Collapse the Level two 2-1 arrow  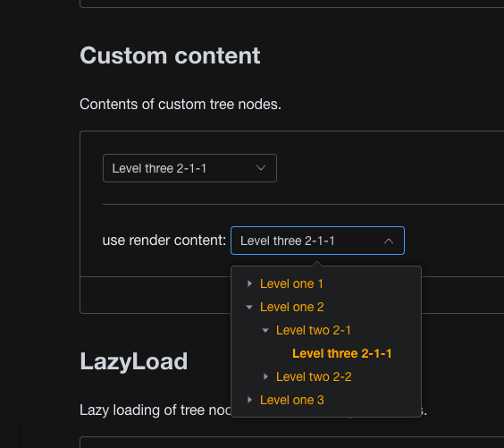(x=265, y=330)
